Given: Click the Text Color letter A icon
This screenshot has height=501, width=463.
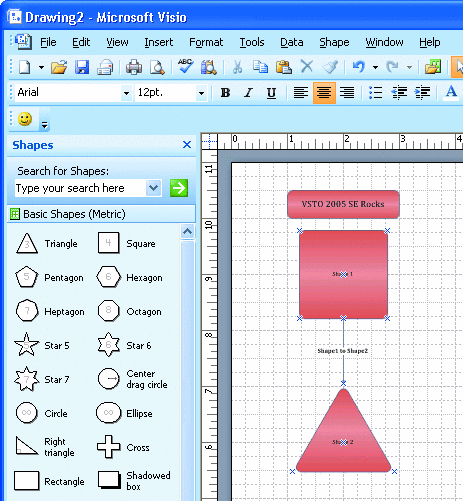Looking at the screenshot, I should (451, 92).
